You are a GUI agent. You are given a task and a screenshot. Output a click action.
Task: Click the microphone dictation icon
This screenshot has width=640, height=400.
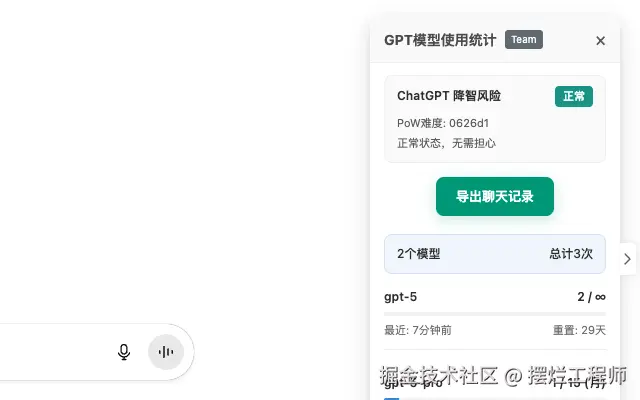(124, 352)
